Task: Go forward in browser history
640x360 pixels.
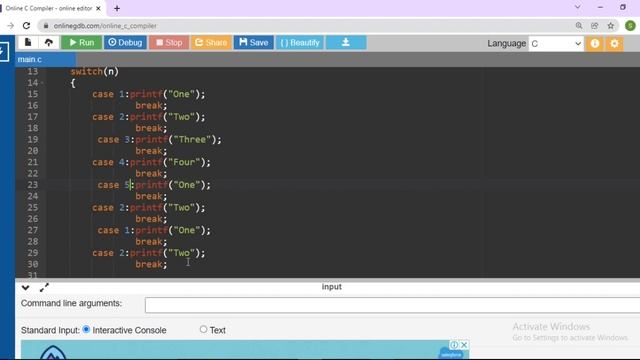Action: [10, 26]
